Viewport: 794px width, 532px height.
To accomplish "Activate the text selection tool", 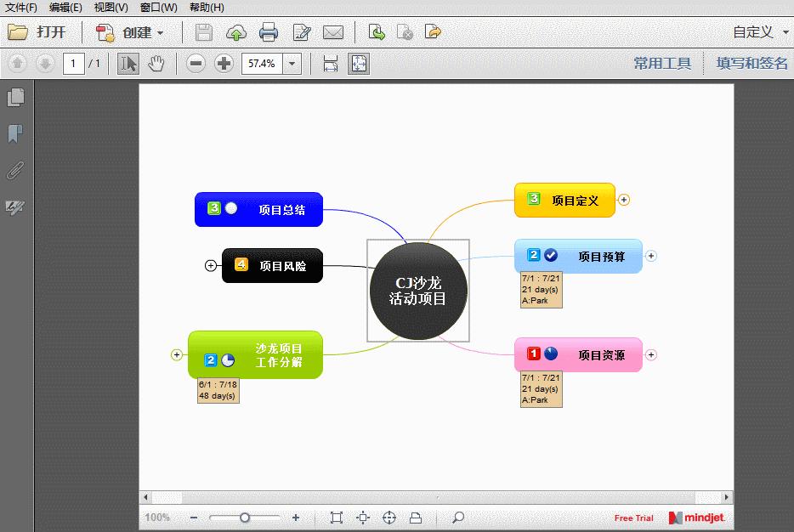I will (x=128, y=63).
